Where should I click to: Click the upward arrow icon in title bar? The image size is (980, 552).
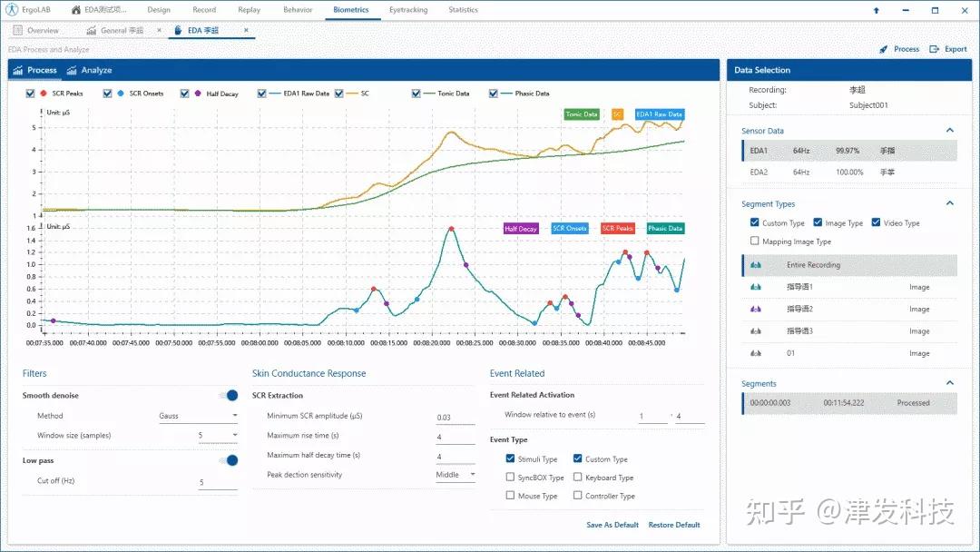pos(877,10)
